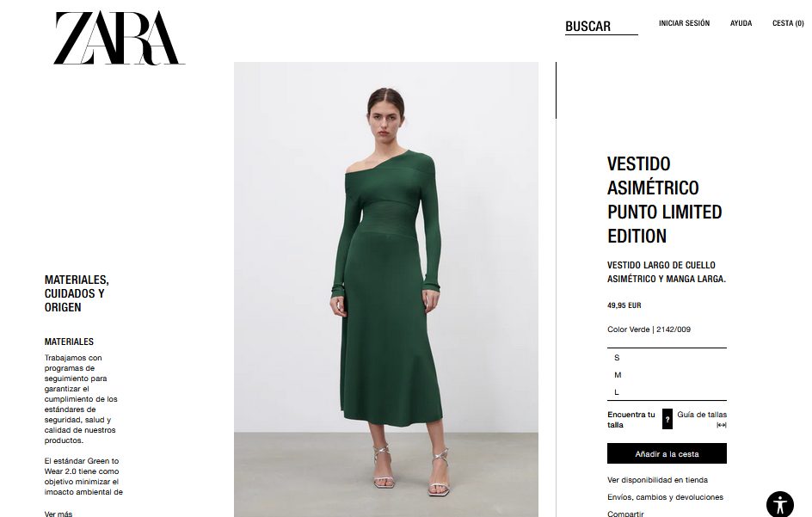
Task: Open Envíos, cambios y devoluciones
Action: tap(666, 497)
